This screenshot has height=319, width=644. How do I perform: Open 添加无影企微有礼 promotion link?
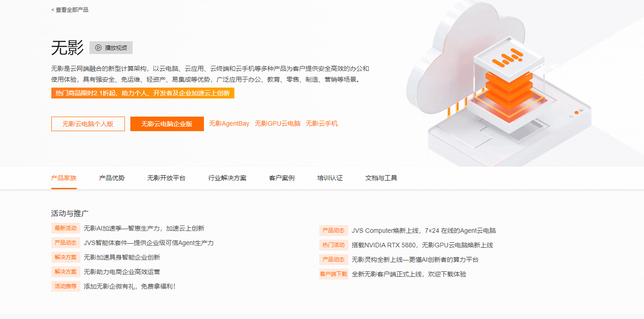(x=129, y=286)
